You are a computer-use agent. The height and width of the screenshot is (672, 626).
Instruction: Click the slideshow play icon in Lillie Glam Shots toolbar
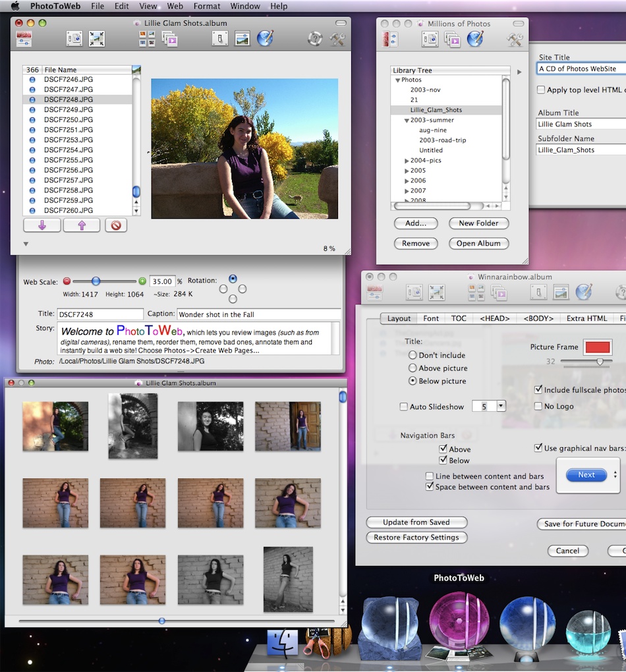(170, 39)
